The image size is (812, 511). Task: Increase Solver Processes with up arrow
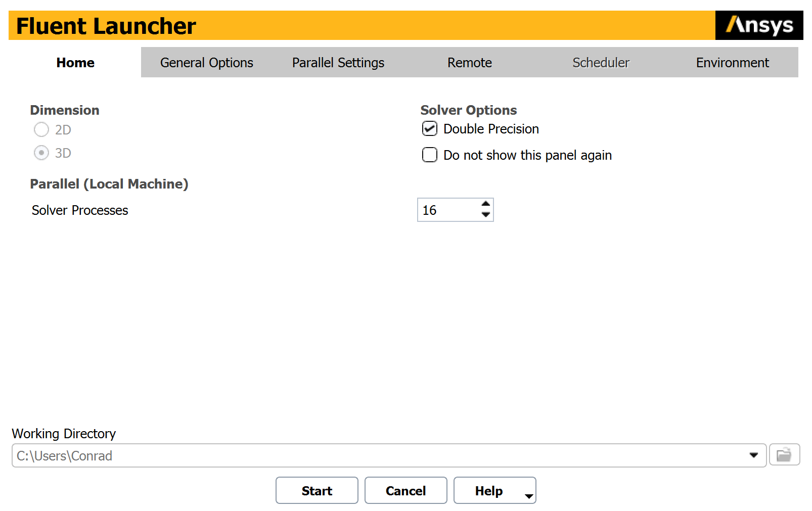point(485,204)
